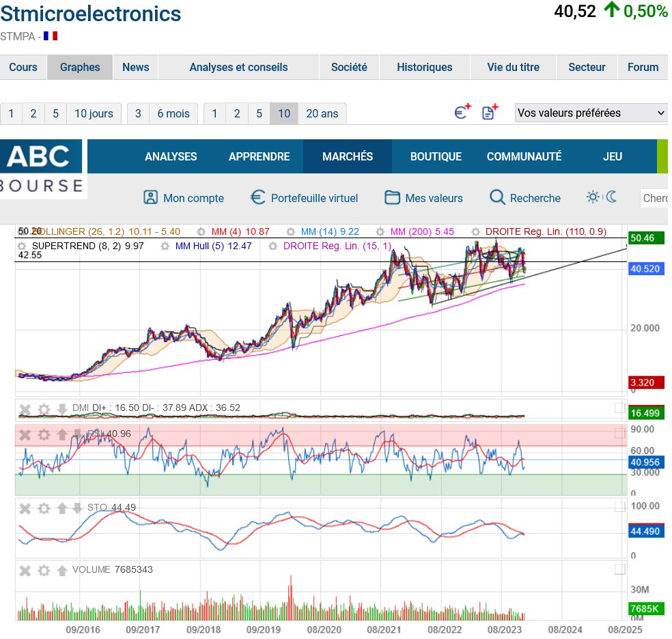Open settings gear for BOLLINGER indicator
Screen dimensions: 672x639
pos(22,231)
